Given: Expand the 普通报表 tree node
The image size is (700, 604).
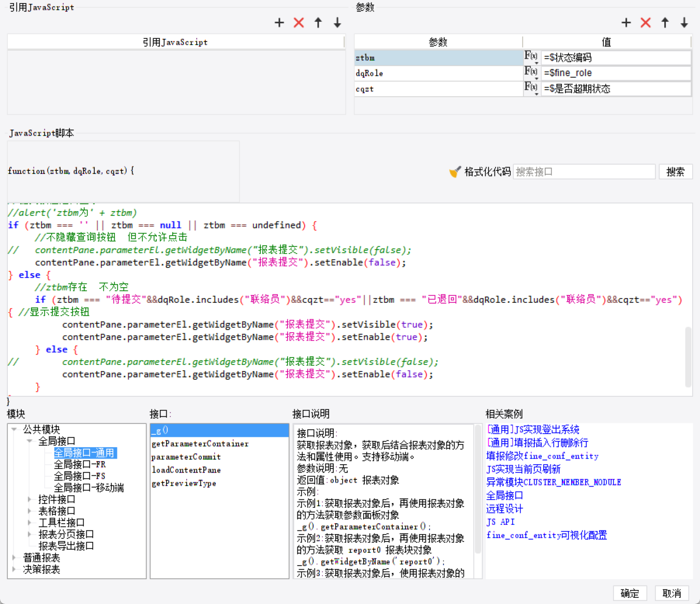Looking at the screenshot, I should [14, 557].
